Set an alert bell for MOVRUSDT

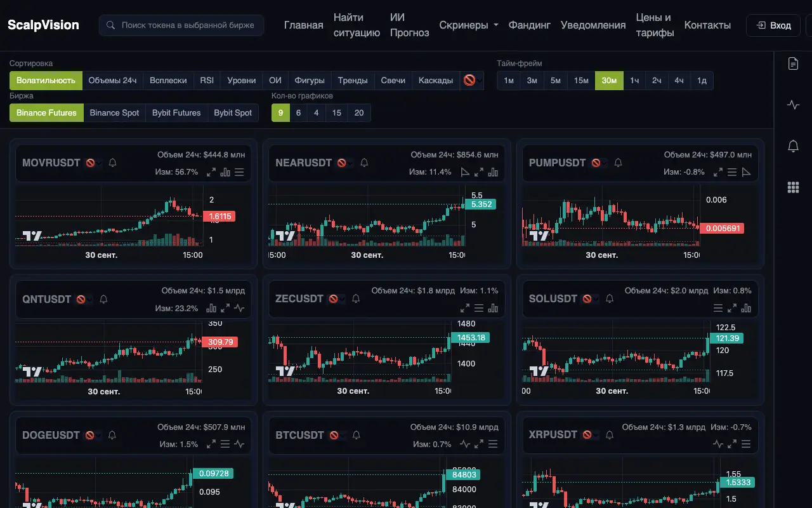113,163
